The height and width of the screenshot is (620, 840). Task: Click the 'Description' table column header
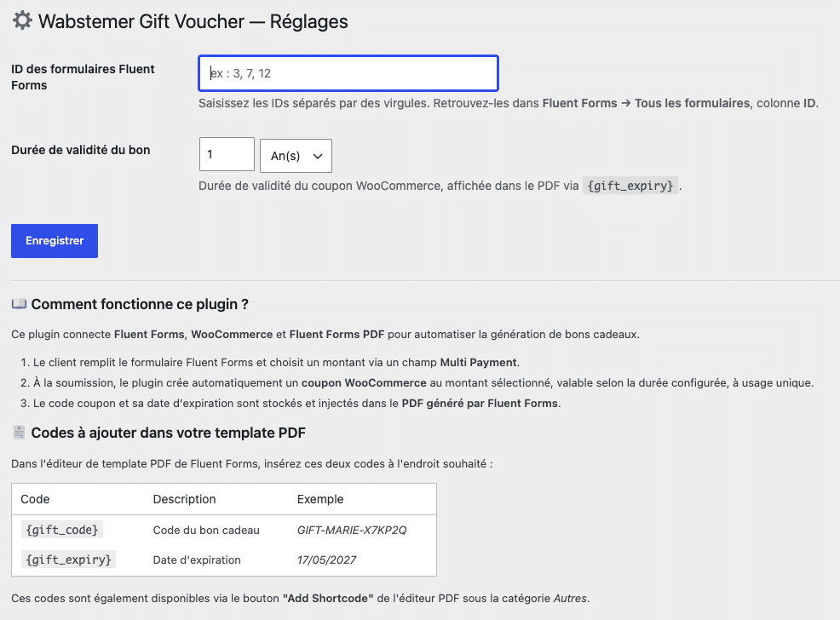pyautogui.click(x=184, y=499)
